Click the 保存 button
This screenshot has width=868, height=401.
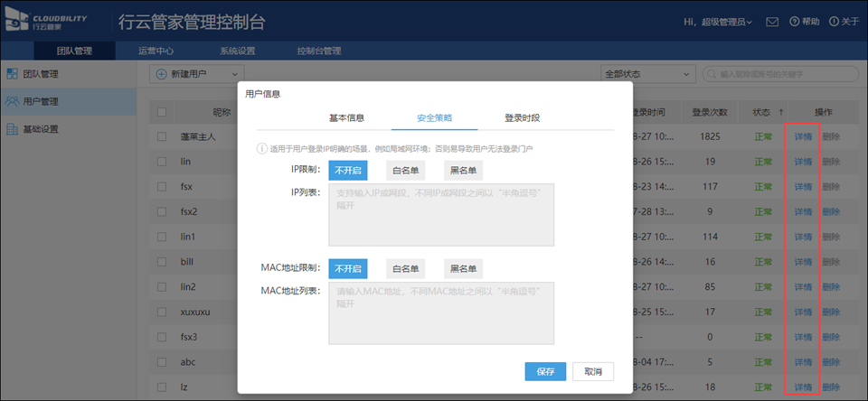[x=545, y=371]
